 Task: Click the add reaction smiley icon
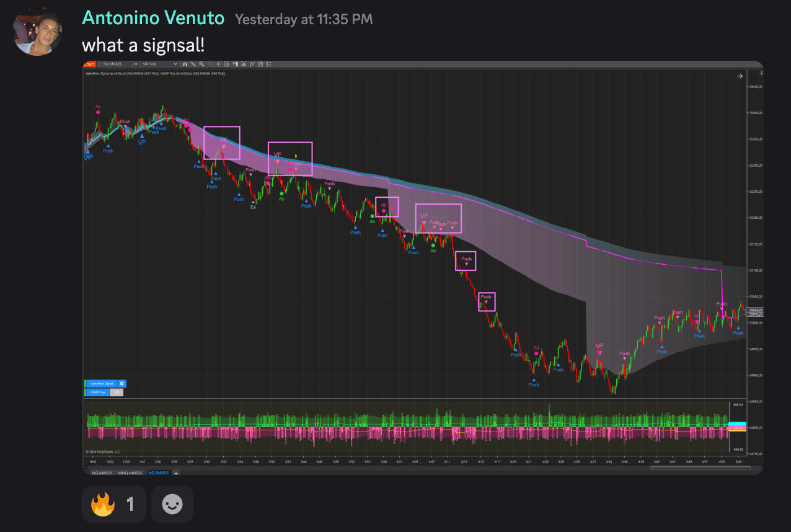coord(172,504)
